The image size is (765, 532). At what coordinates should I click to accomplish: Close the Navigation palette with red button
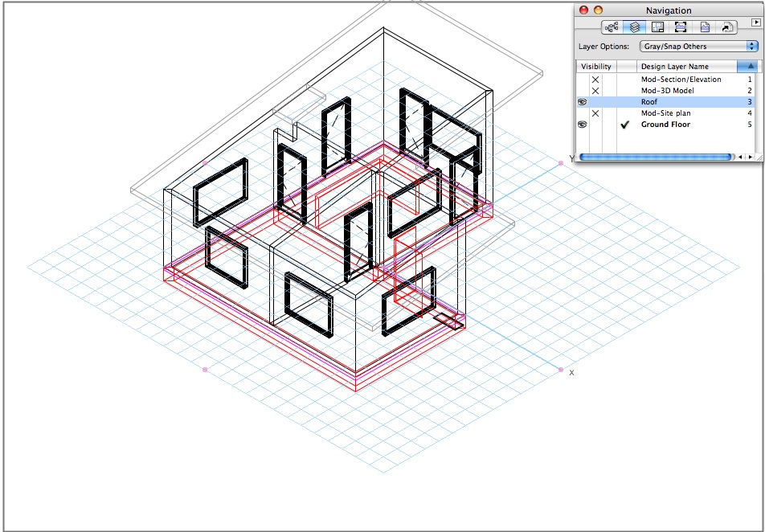tap(583, 10)
